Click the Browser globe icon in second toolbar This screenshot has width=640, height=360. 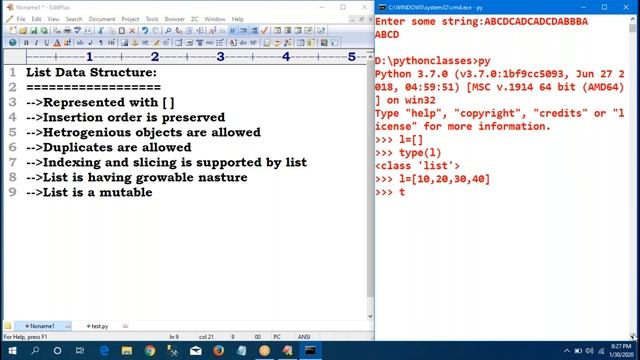tap(13, 42)
